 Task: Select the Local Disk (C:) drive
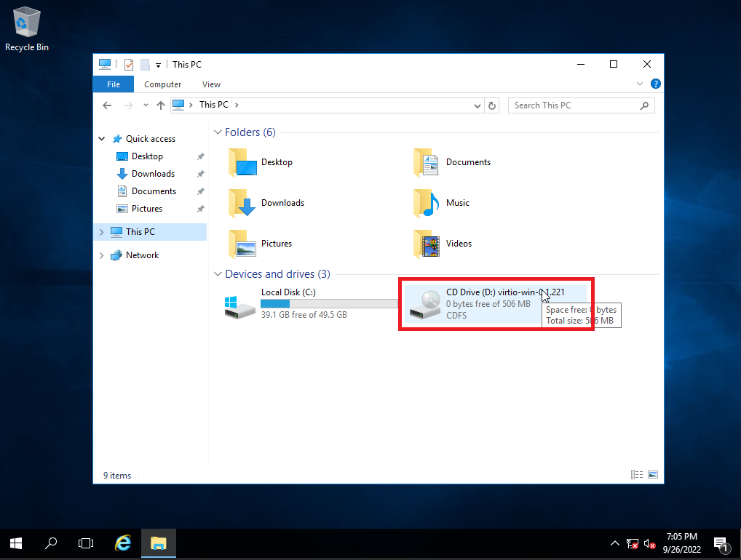[x=310, y=303]
